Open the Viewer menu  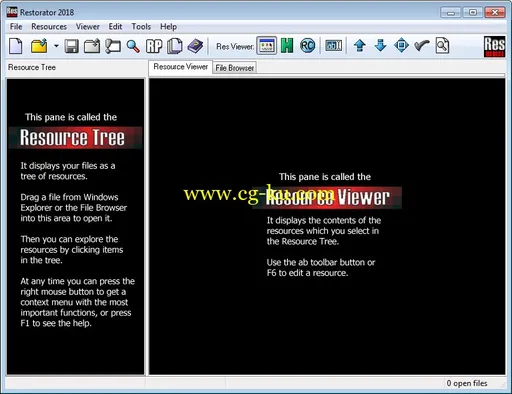(x=88, y=27)
